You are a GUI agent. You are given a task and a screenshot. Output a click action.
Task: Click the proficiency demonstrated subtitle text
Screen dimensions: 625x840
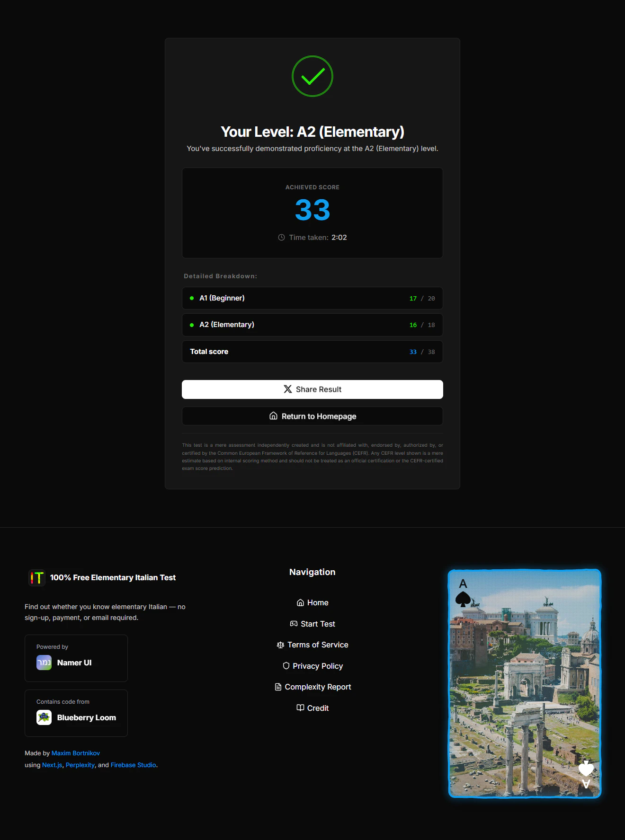(312, 149)
